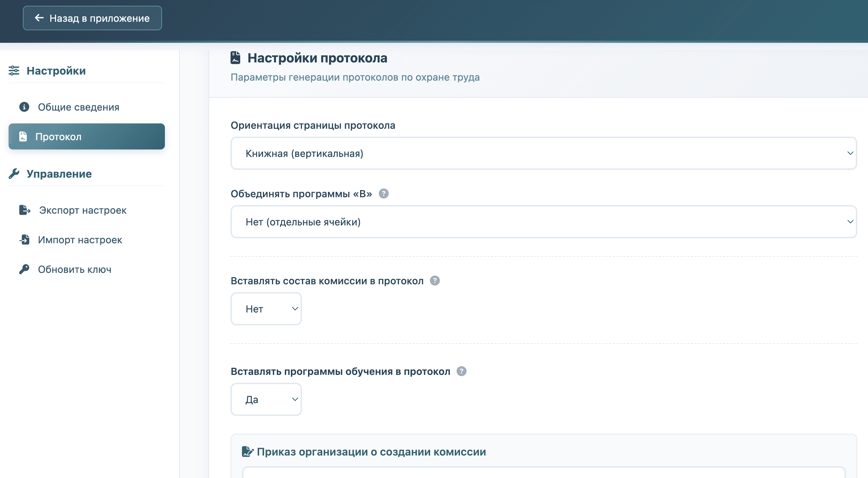Click the sliders icon next to Настройки

[x=14, y=71]
